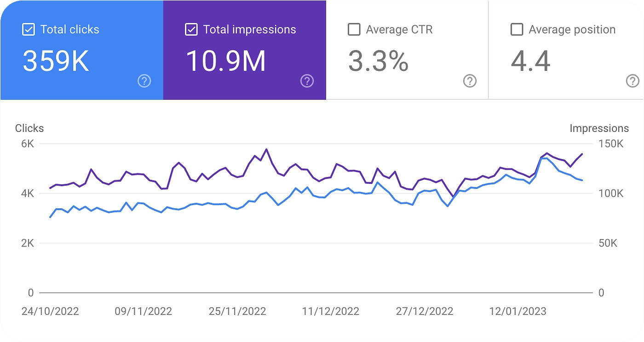Click the 4.4 average position value
Image resolution: width=644 pixels, height=342 pixels.
[x=530, y=61]
